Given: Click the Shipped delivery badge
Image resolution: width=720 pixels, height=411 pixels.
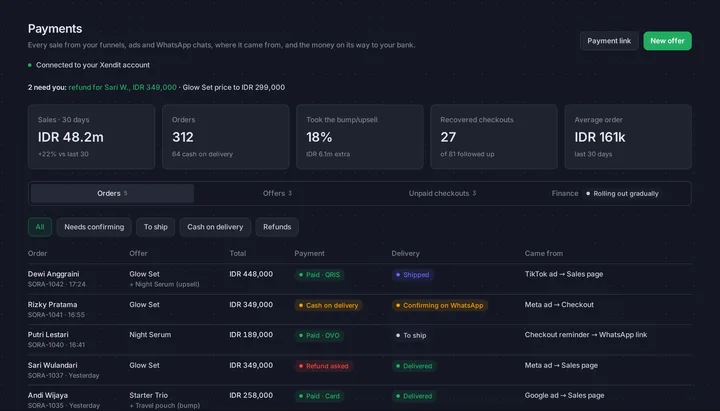Looking at the screenshot, I should pos(412,275).
